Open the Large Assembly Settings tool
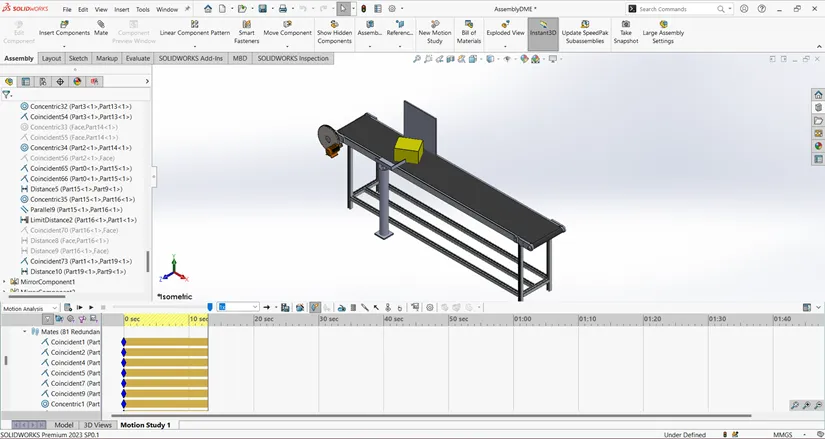The width and height of the screenshot is (825, 439). coord(663,24)
